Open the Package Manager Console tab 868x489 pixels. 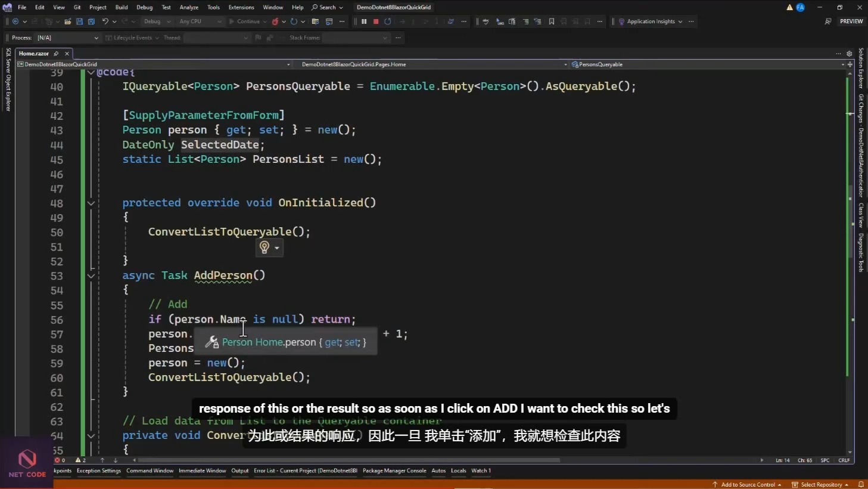pyautogui.click(x=394, y=471)
